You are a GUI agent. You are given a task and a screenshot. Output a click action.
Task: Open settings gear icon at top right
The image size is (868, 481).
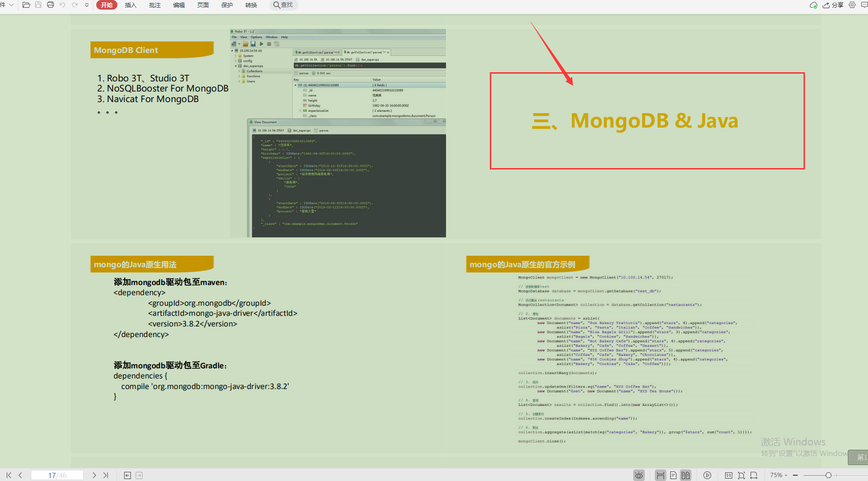852,5
